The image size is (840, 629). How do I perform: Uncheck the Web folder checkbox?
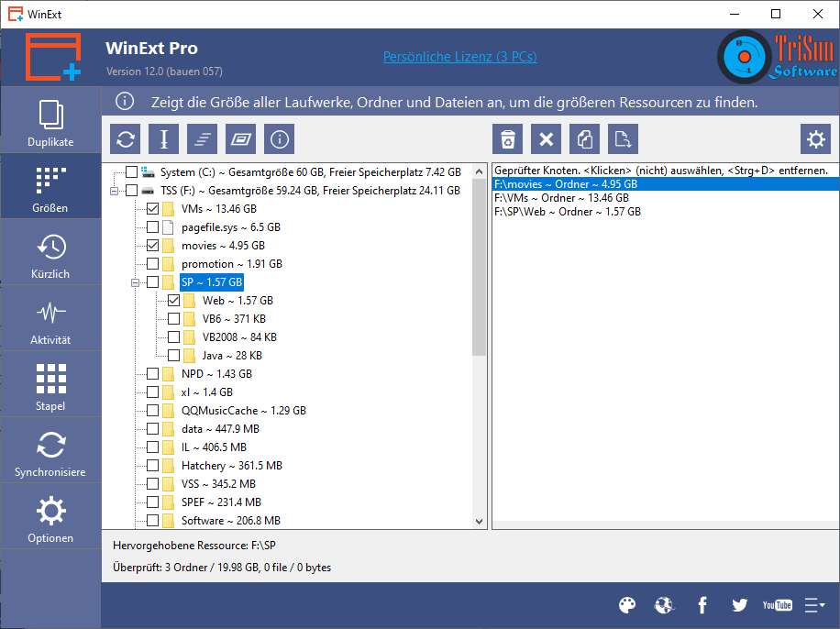coord(173,300)
